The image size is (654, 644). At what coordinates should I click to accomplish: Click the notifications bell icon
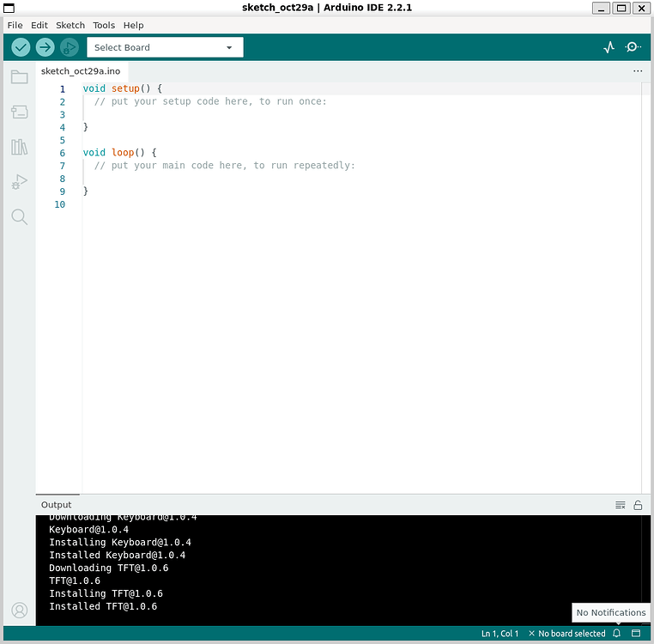point(616,634)
